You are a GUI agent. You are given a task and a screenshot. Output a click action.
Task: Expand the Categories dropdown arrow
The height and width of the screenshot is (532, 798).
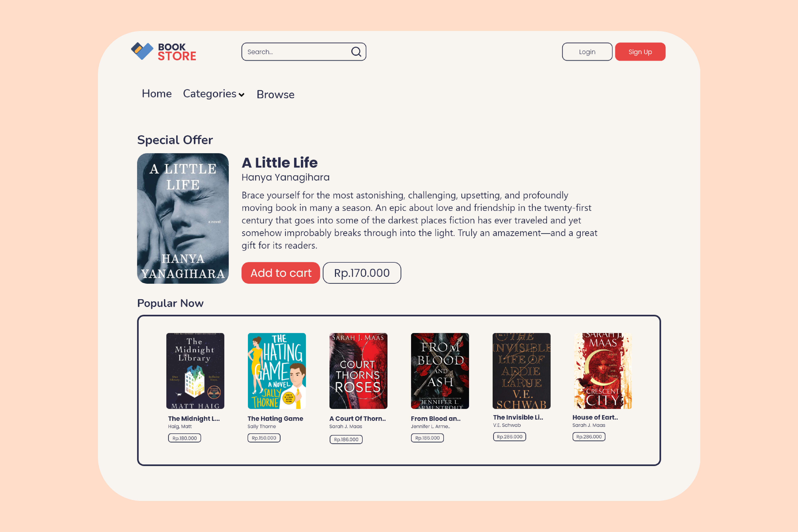[241, 95]
